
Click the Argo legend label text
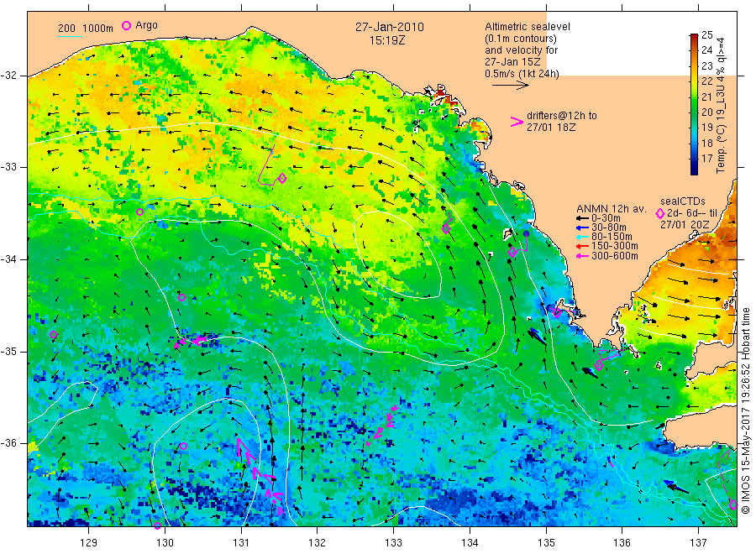(146, 25)
